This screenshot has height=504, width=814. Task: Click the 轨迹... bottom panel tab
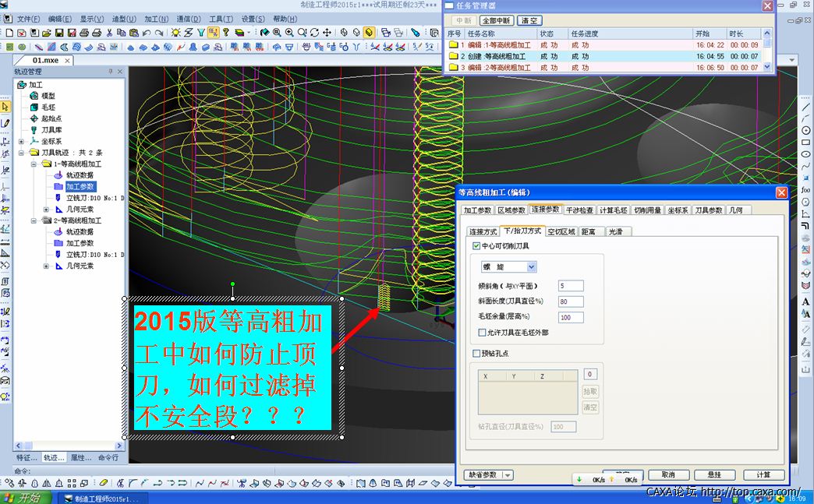pyautogui.click(x=54, y=458)
